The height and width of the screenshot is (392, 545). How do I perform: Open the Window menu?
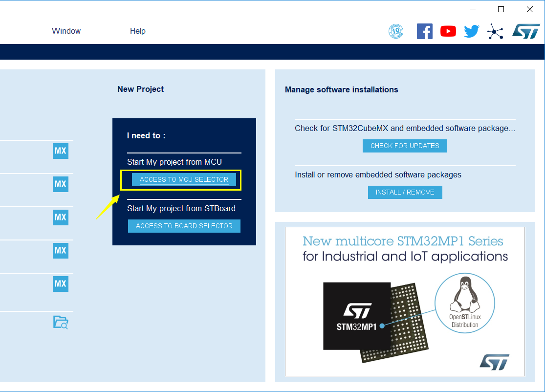[x=66, y=31]
